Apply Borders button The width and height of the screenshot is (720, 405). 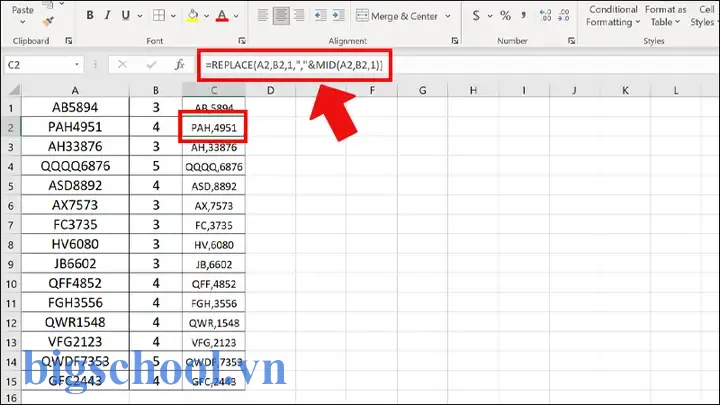(x=159, y=15)
